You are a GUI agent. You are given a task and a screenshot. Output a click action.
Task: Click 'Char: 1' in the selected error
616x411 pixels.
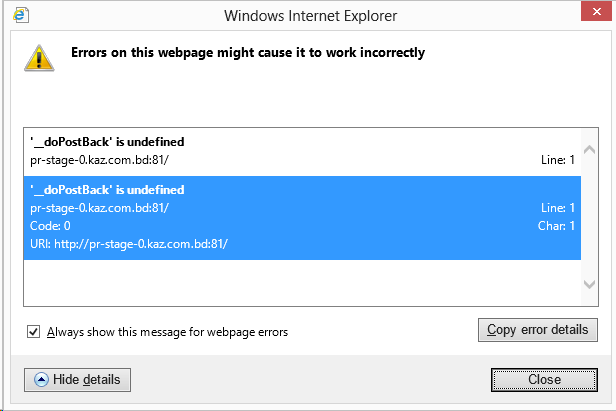click(x=556, y=226)
